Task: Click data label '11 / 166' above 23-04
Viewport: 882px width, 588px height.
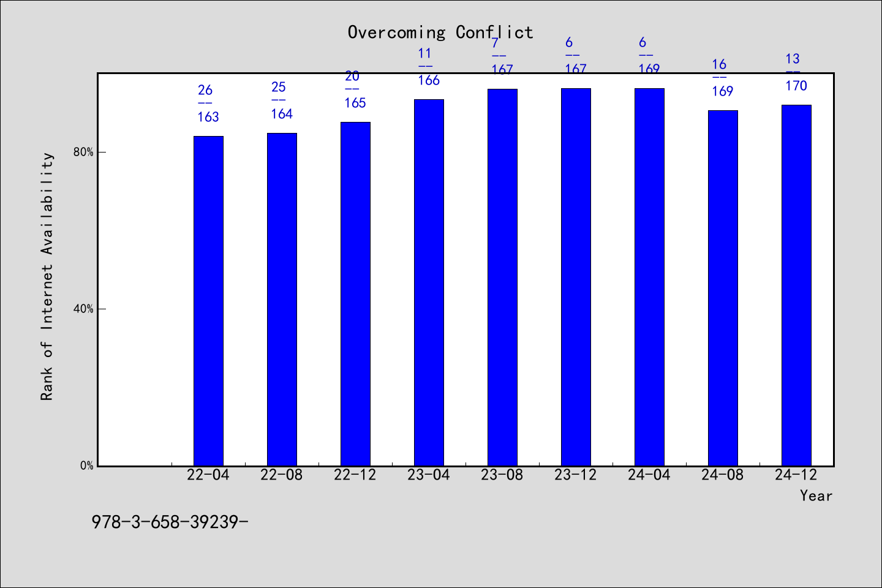Action: coord(429,67)
